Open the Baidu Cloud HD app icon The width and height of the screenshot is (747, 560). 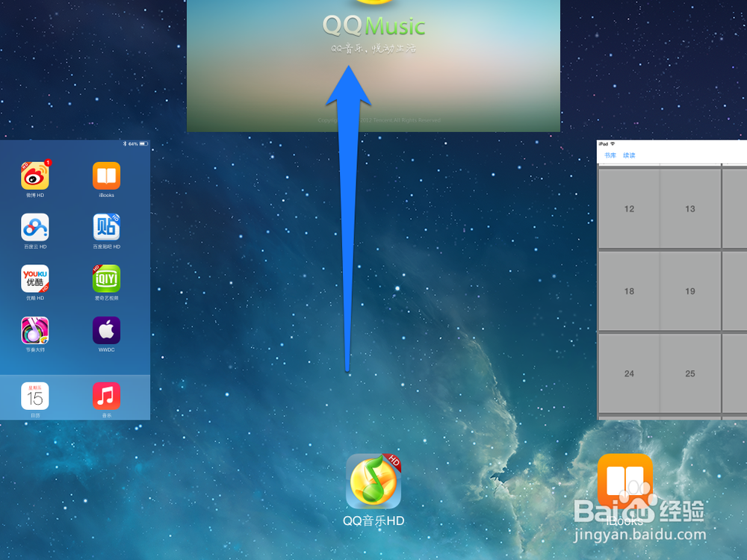pos(35,227)
